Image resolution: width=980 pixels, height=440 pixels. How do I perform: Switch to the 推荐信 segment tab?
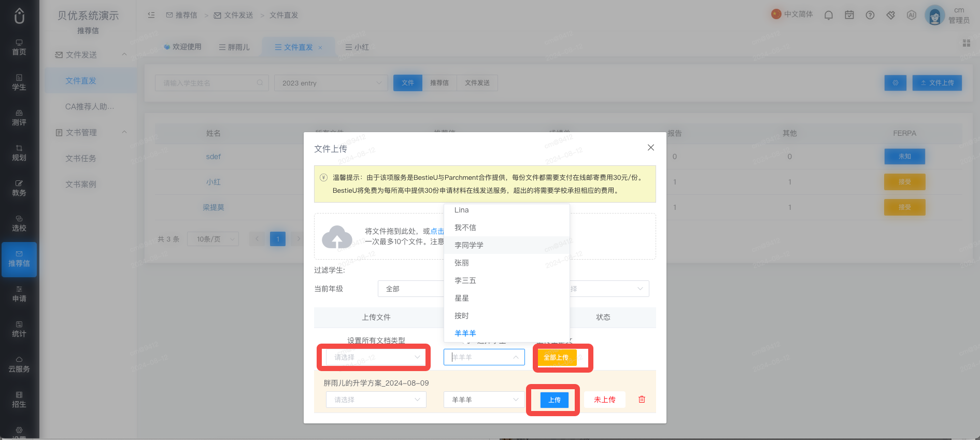[x=439, y=83]
